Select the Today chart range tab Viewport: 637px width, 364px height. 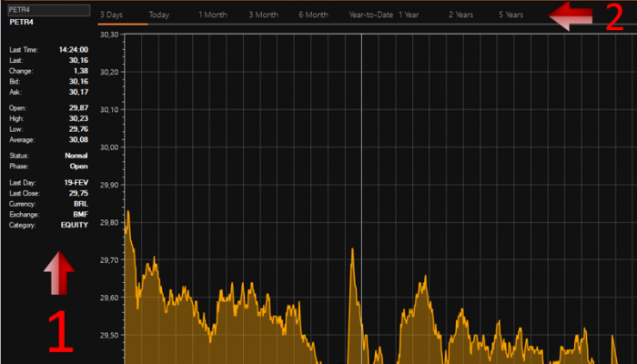click(x=159, y=15)
